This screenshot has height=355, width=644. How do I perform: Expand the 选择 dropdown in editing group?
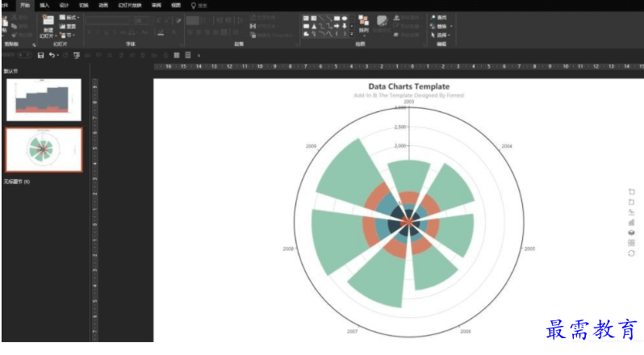pos(444,35)
